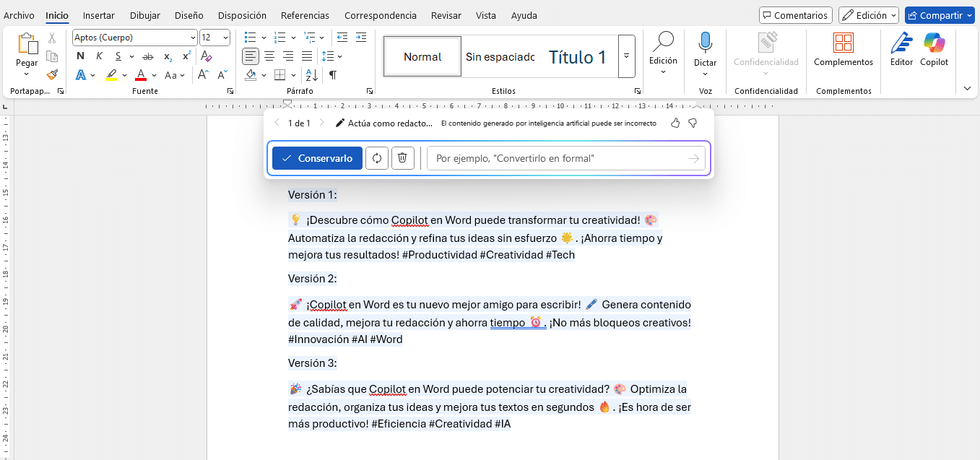Click the Copy icon in Portapapeles
The width and height of the screenshot is (980, 460).
tap(52, 56)
